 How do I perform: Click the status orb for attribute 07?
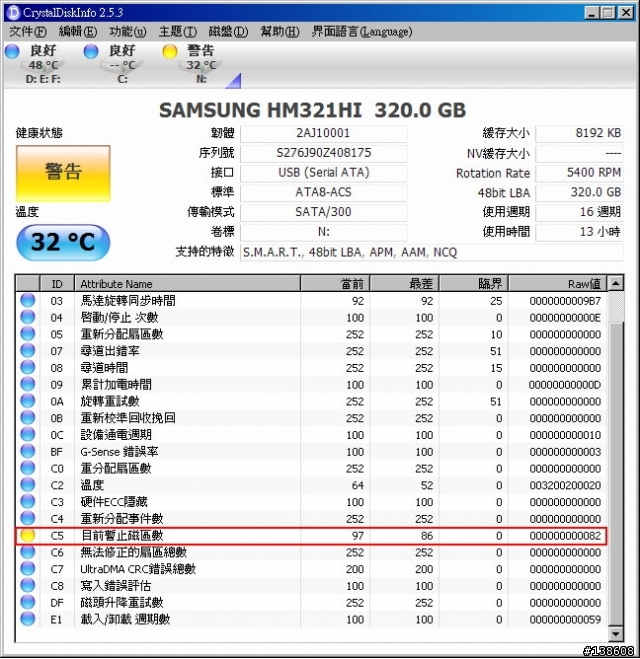click(x=28, y=351)
